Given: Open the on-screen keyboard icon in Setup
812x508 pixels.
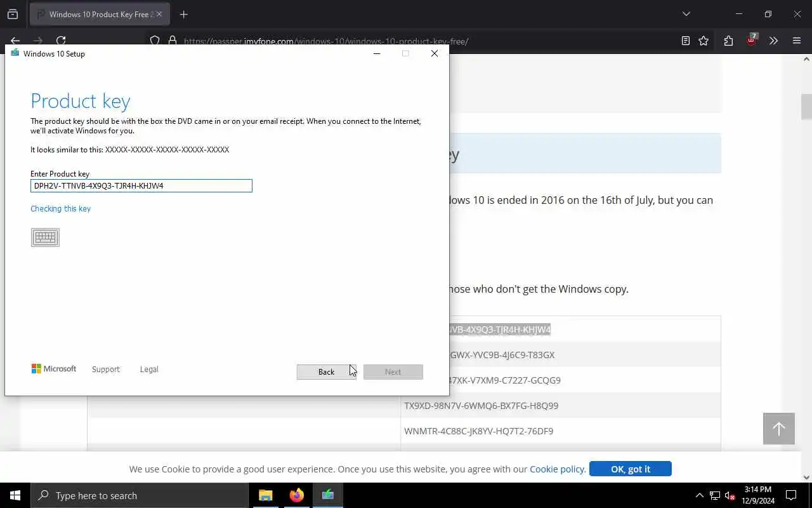Looking at the screenshot, I should (45, 237).
